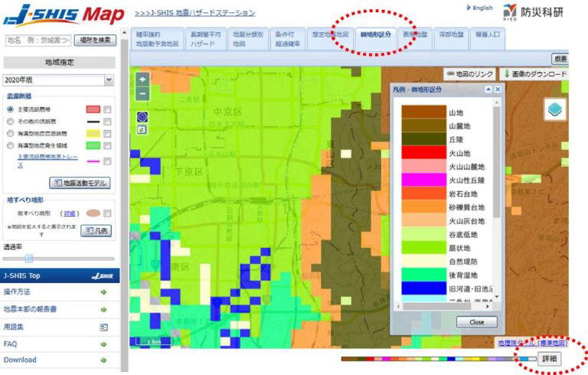Click the place name search input field
This screenshot has height=375, width=588.
(x=38, y=39)
